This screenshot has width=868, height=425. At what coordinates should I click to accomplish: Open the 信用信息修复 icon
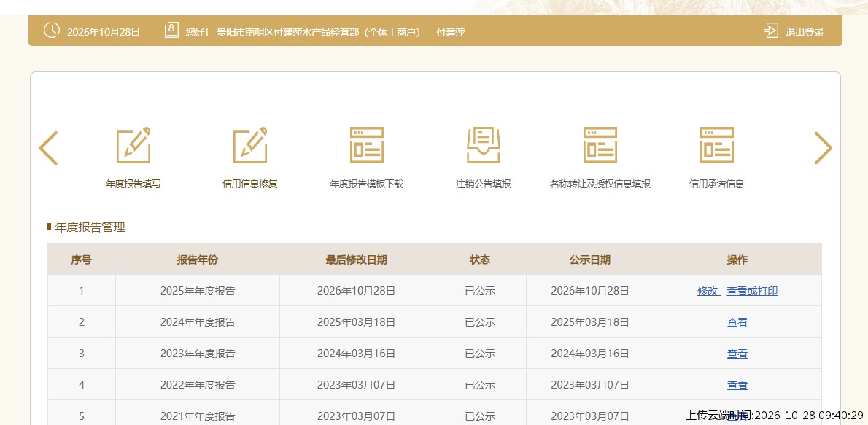[x=250, y=145]
